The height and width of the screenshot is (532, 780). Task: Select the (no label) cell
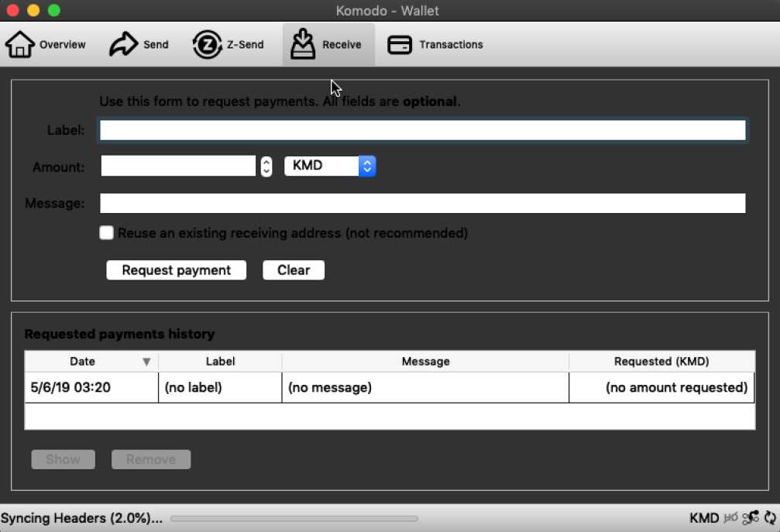221,387
